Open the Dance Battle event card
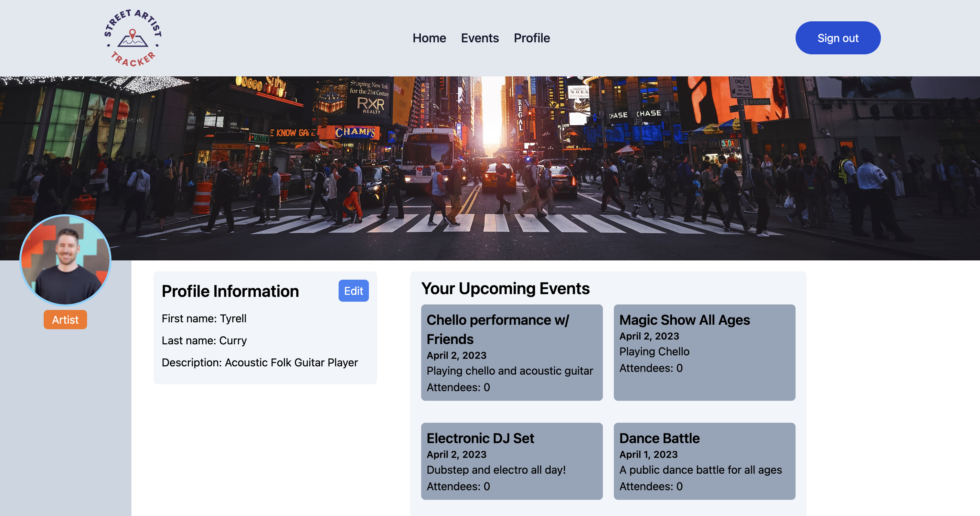 [x=704, y=461]
